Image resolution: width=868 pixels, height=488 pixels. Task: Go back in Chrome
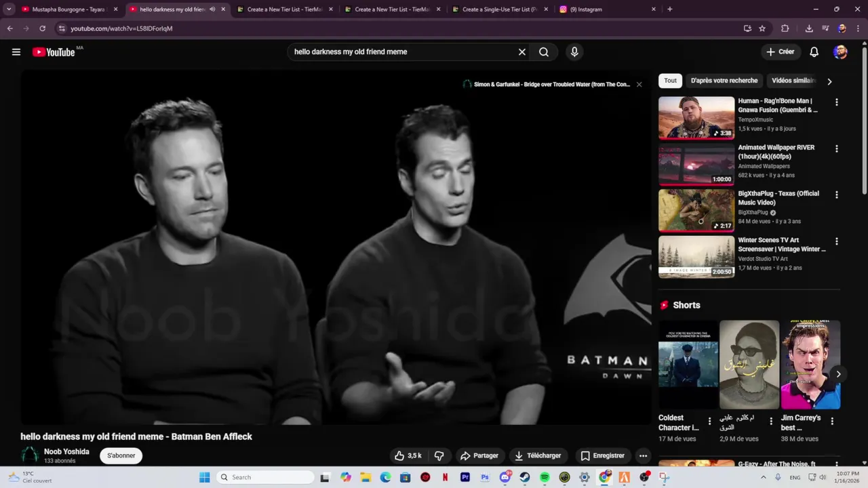(x=10, y=28)
